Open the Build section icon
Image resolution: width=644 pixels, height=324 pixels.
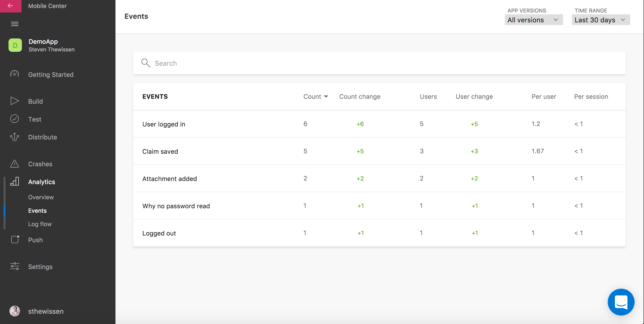(15, 101)
